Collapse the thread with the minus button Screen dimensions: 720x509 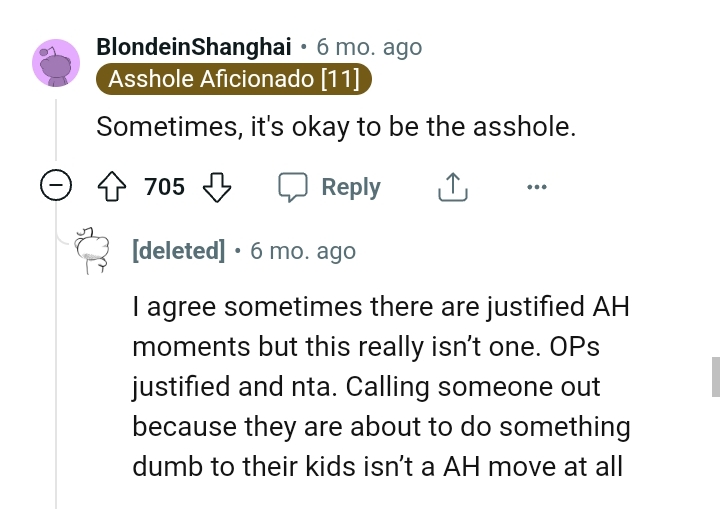(x=58, y=187)
